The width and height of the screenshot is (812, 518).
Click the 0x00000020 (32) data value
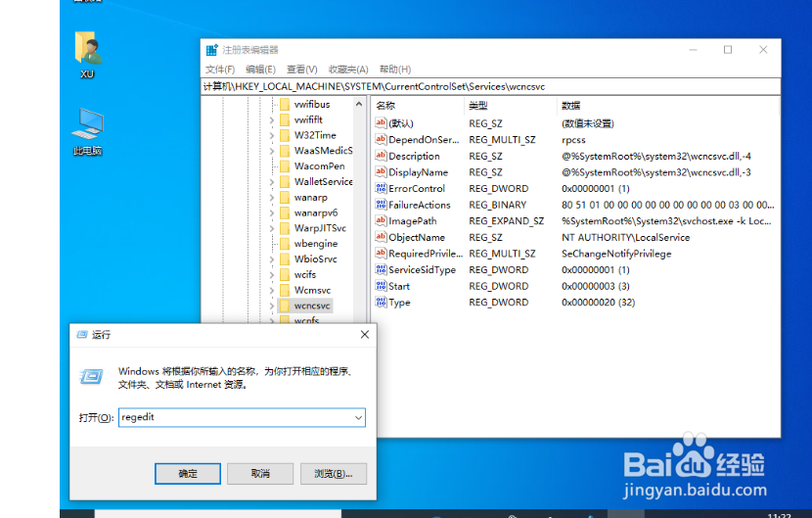point(598,303)
